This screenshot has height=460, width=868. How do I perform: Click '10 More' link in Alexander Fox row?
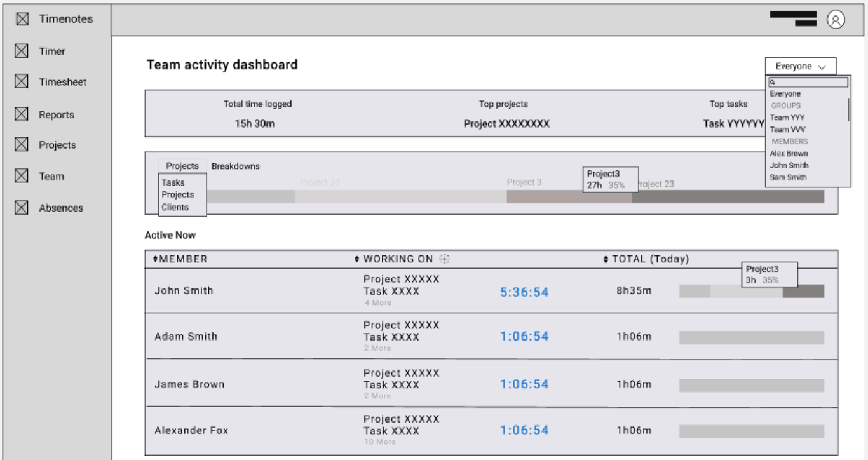[380, 442]
